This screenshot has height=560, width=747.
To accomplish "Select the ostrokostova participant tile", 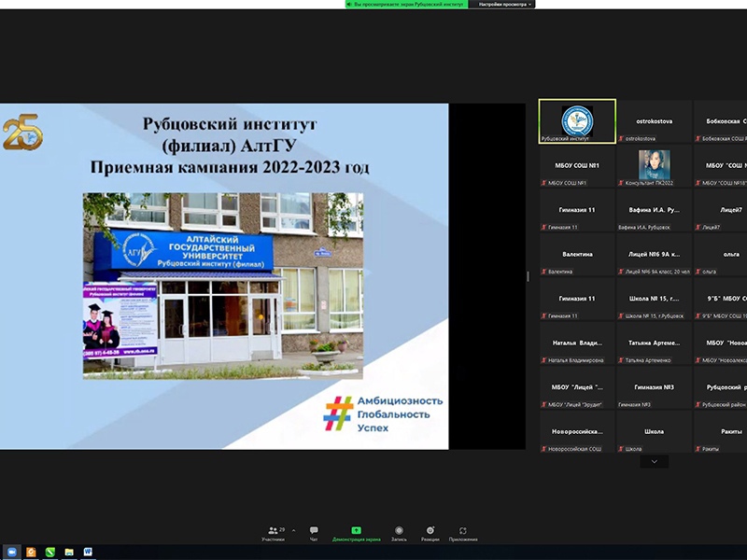I will 655,121.
